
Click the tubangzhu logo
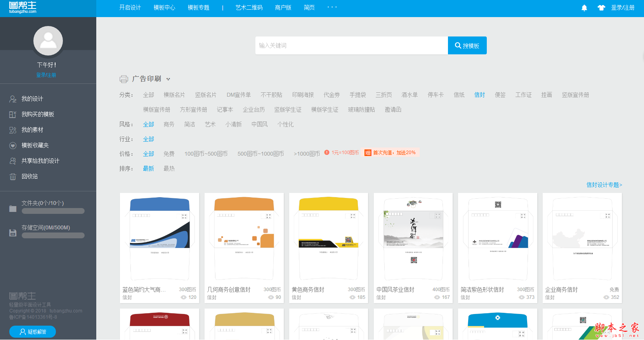(x=23, y=7)
